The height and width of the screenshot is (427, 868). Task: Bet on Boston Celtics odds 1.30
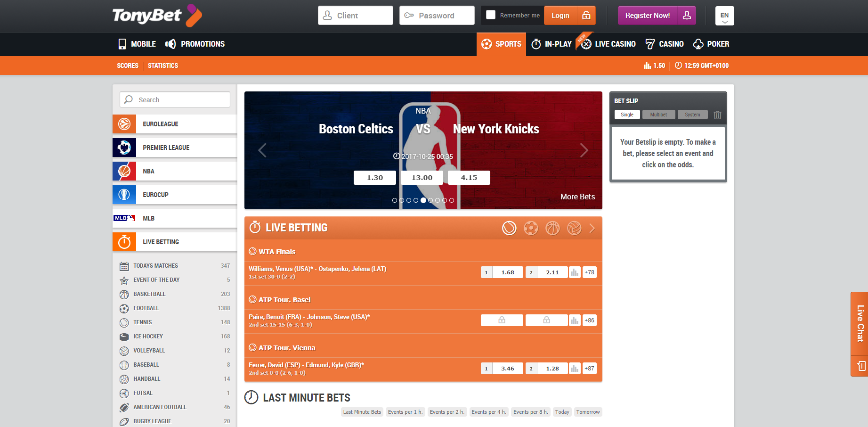click(x=375, y=178)
